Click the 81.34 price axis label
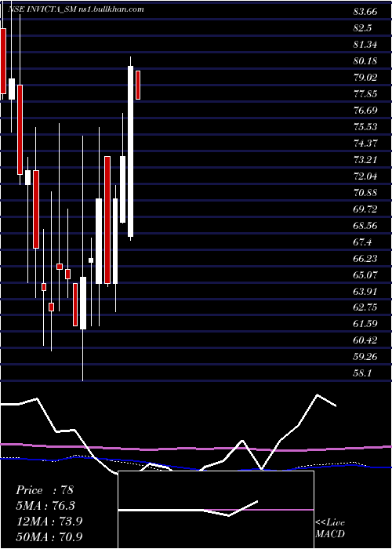392x549 pixels. [365, 45]
